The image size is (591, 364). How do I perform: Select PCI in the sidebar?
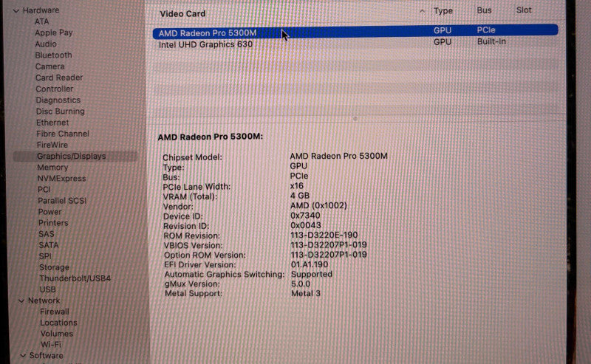pyautogui.click(x=44, y=190)
